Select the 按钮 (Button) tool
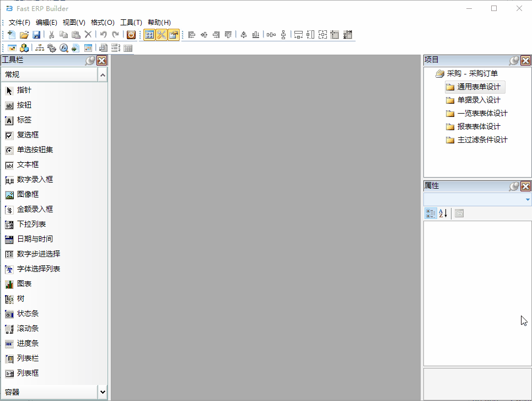 click(x=24, y=105)
